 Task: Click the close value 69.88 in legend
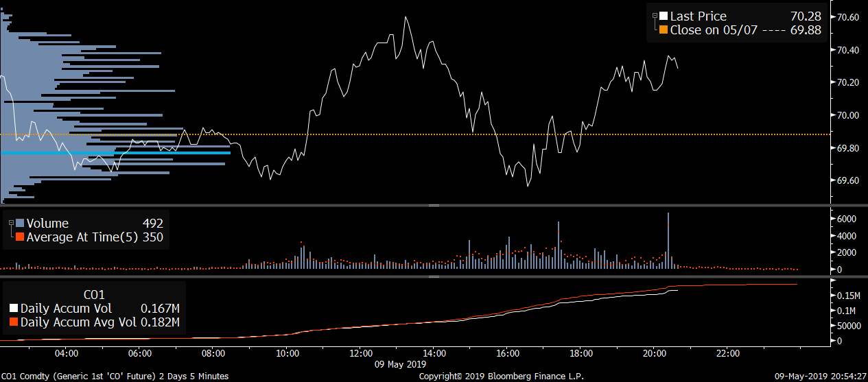point(806,30)
